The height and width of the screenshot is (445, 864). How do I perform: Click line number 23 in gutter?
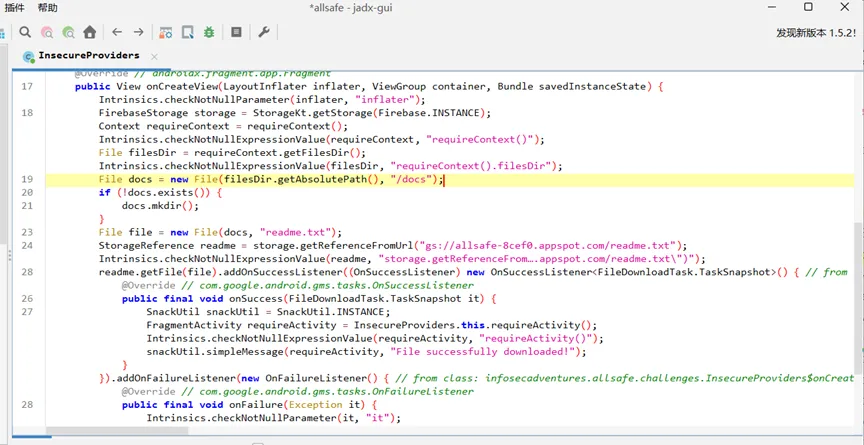[x=27, y=232]
